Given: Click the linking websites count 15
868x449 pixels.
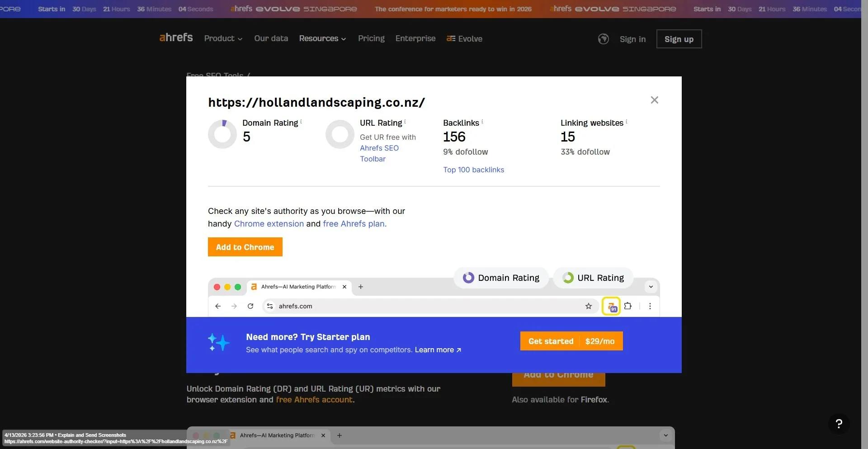Looking at the screenshot, I should click(x=568, y=137).
